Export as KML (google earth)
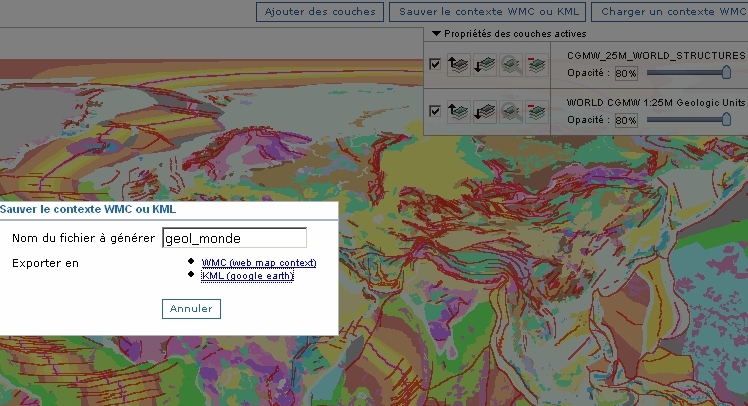The height and width of the screenshot is (406, 748). click(x=247, y=276)
